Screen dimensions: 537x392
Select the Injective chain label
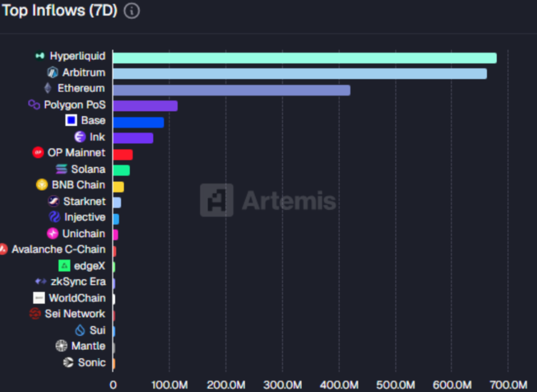point(85,217)
